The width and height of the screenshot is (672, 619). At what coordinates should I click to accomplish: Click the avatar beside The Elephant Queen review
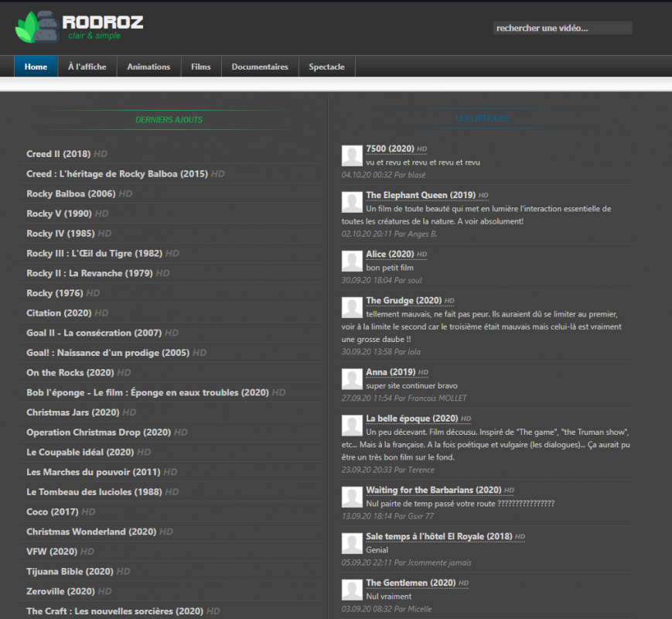point(352,202)
